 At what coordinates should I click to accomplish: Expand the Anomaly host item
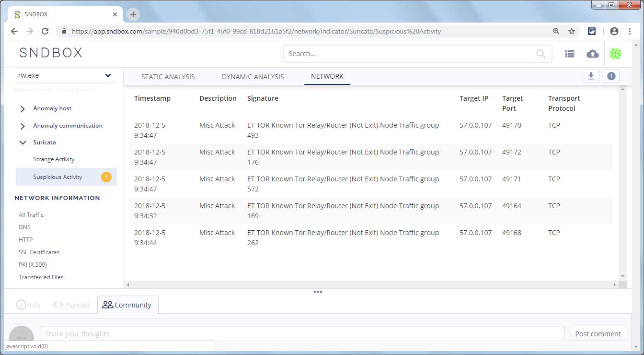pos(23,109)
